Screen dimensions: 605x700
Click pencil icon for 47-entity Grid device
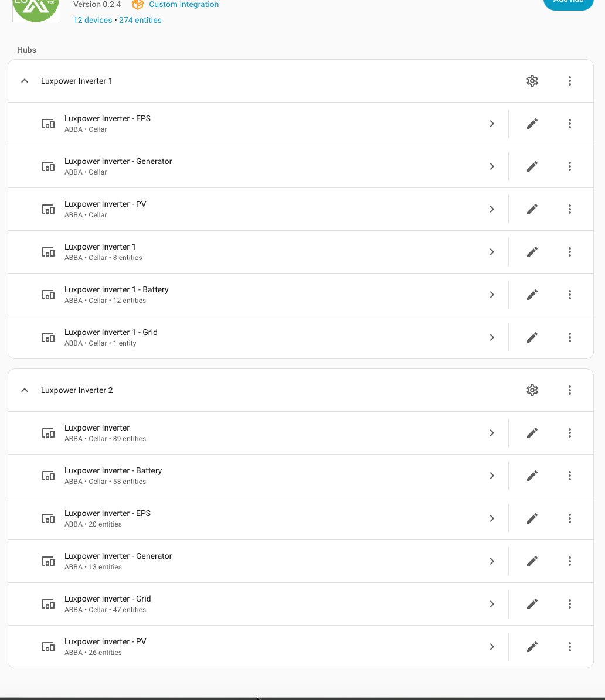532,604
